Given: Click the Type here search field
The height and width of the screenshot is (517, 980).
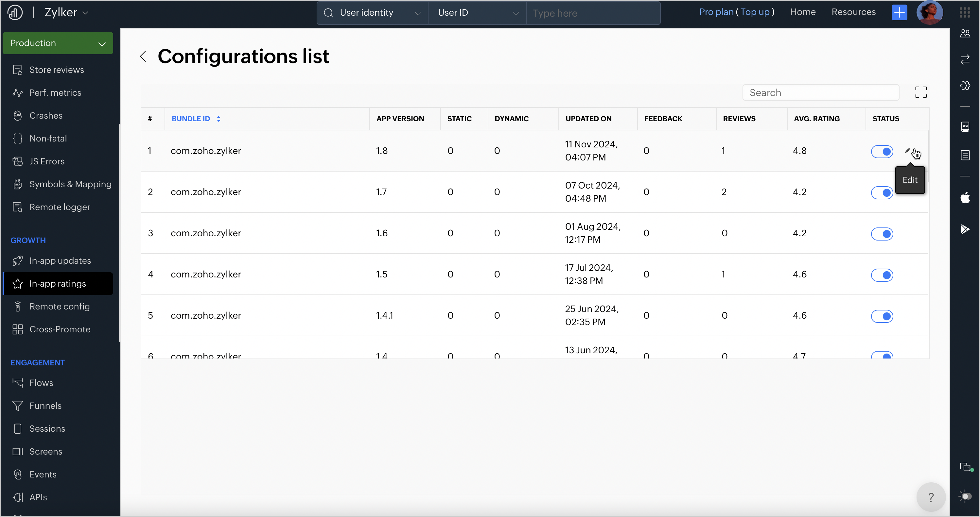Looking at the screenshot, I should coord(593,13).
